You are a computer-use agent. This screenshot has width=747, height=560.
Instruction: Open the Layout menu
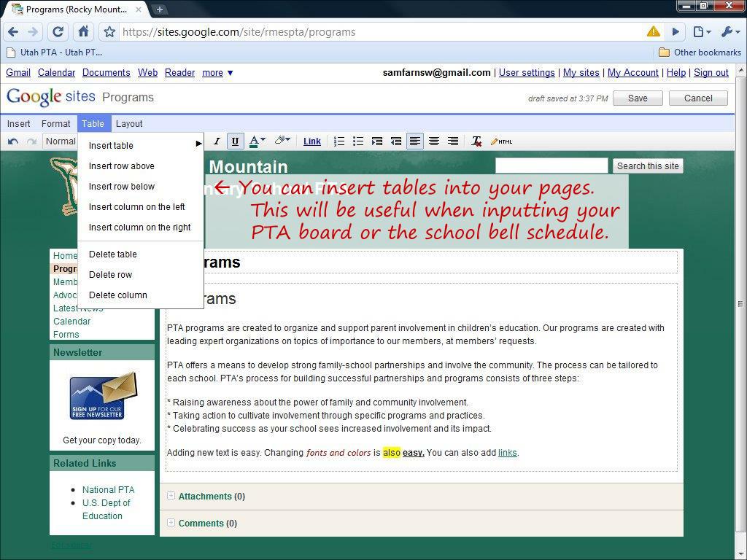point(129,123)
